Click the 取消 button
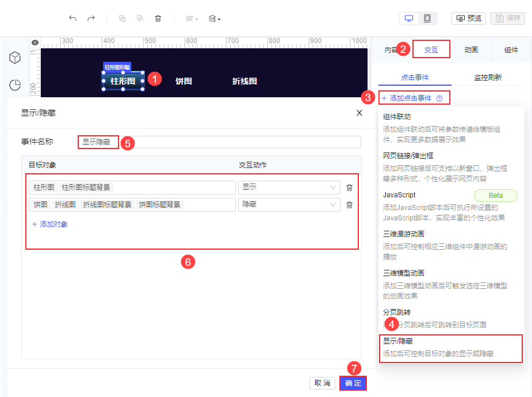532x397 pixels. coord(322,383)
